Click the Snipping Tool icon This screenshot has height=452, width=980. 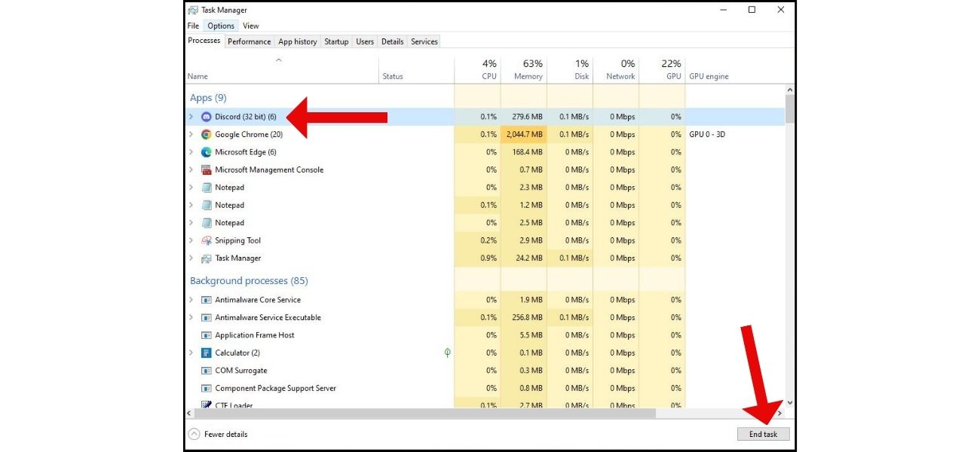pyautogui.click(x=206, y=240)
